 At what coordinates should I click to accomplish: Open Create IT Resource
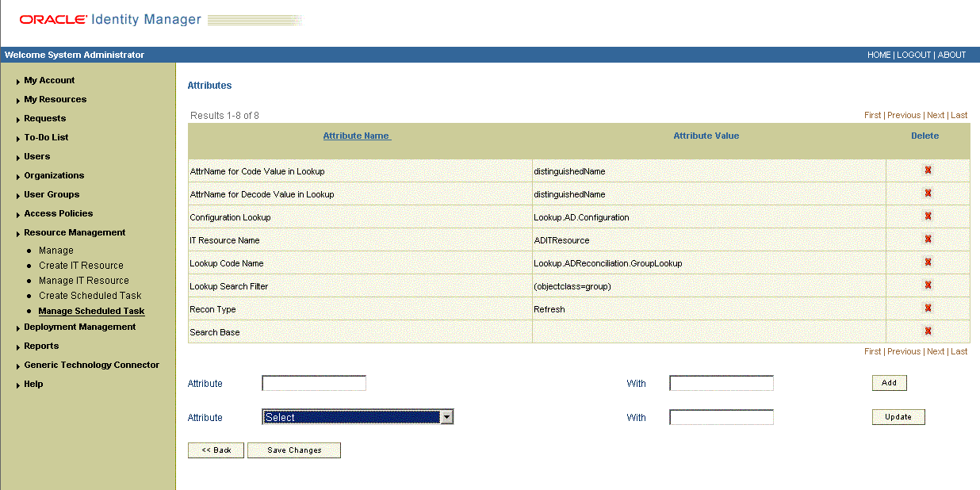click(x=81, y=266)
